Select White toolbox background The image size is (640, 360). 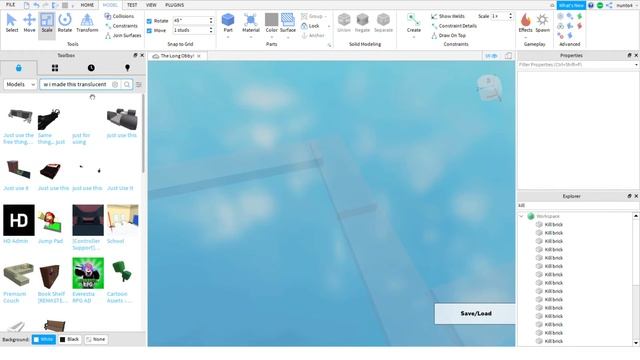(x=44, y=339)
